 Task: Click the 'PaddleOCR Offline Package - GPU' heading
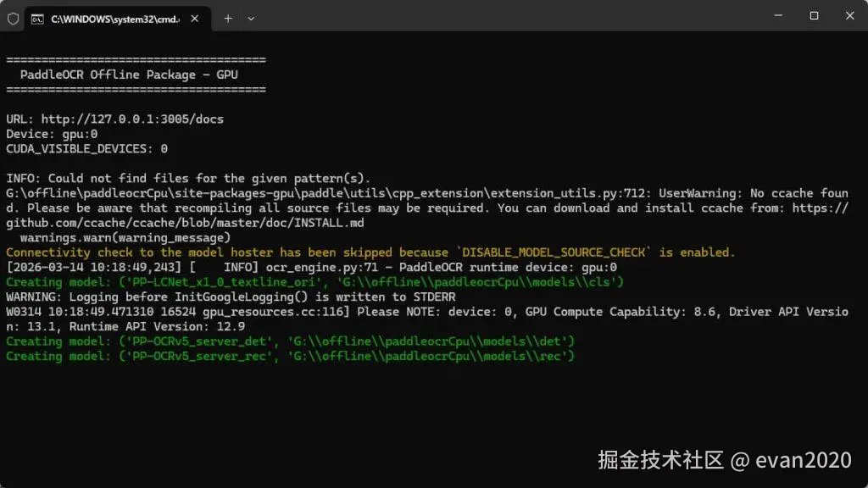pyautogui.click(x=129, y=75)
